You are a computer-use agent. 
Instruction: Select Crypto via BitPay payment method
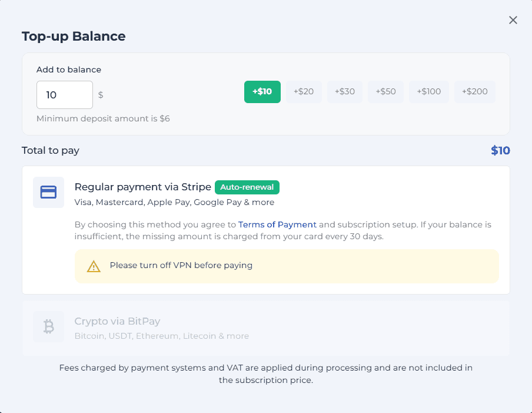coord(266,328)
